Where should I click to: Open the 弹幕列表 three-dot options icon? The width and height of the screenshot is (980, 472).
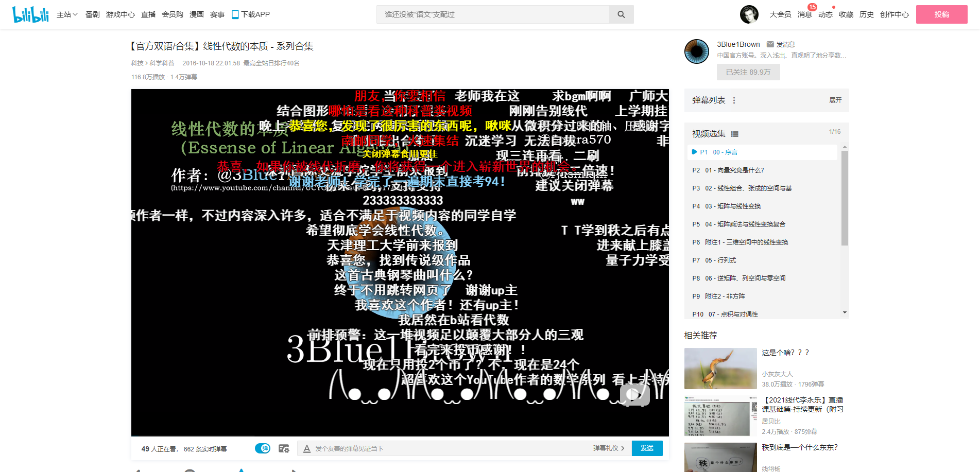[734, 100]
